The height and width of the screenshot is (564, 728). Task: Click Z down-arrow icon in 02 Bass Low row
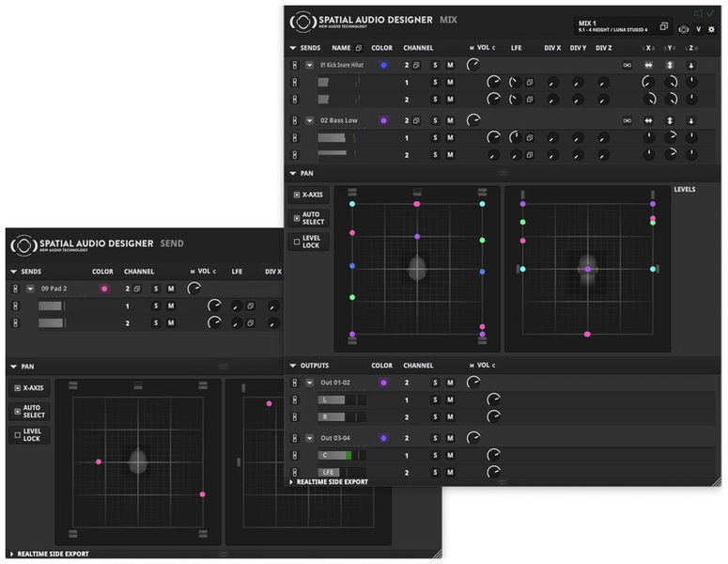tap(690, 121)
